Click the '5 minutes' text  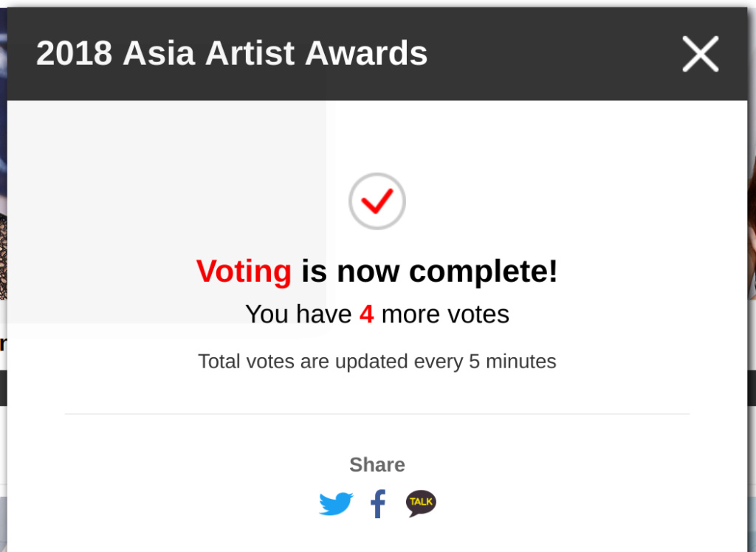[512, 362]
